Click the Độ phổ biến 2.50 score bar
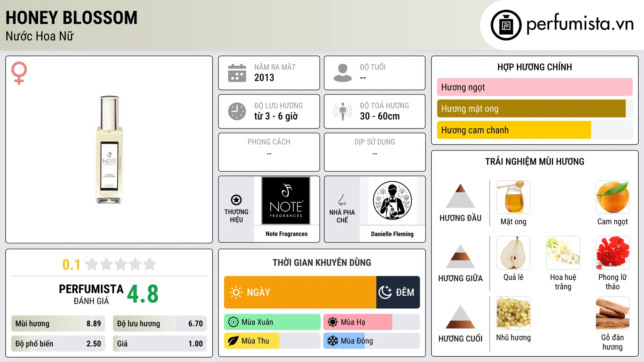 pos(58,344)
